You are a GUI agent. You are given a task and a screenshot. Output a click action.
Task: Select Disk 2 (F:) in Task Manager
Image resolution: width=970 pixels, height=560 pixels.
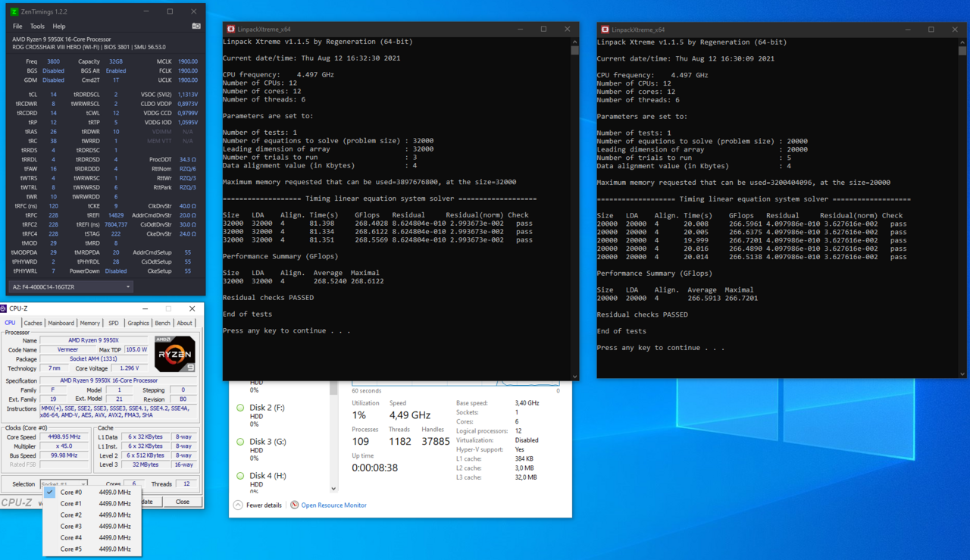pyautogui.click(x=267, y=408)
